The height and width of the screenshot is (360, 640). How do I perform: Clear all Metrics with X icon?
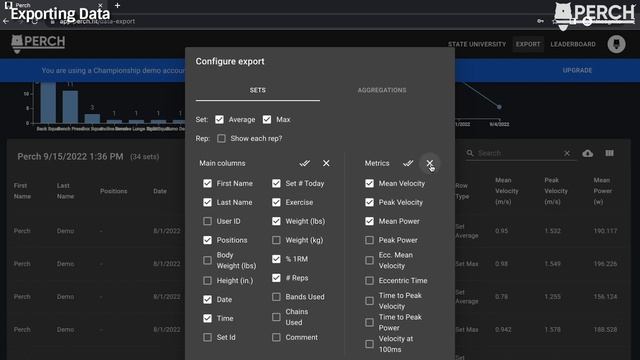click(429, 163)
